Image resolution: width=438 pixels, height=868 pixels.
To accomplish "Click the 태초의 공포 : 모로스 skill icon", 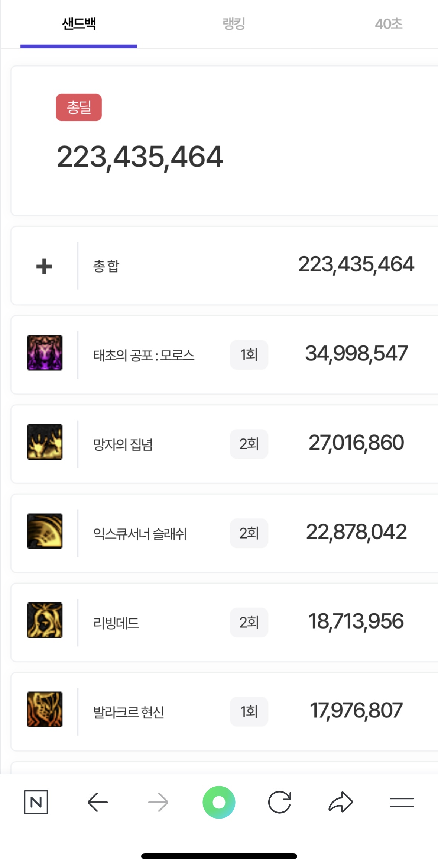I will (45, 353).
